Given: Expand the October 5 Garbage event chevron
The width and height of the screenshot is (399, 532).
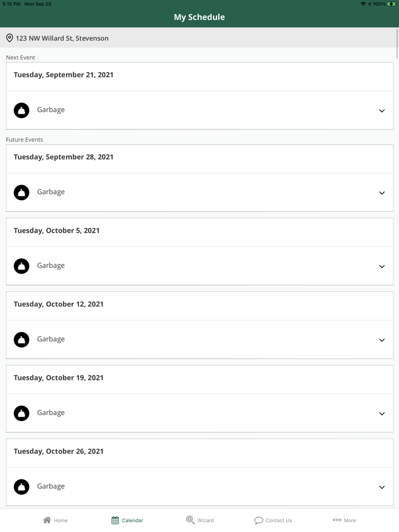Looking at the screenshot, I should pos(382,266).
